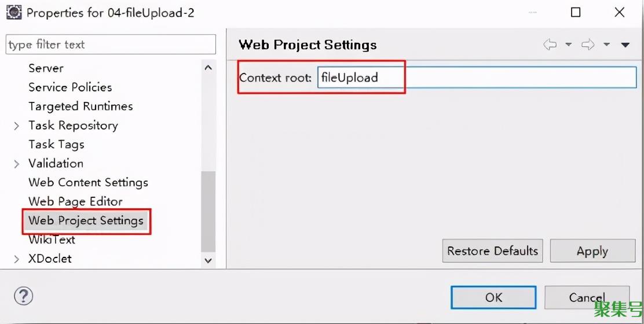Open the help question mark icon
This screenshot has height=324, width=644.
coord(23,296)
